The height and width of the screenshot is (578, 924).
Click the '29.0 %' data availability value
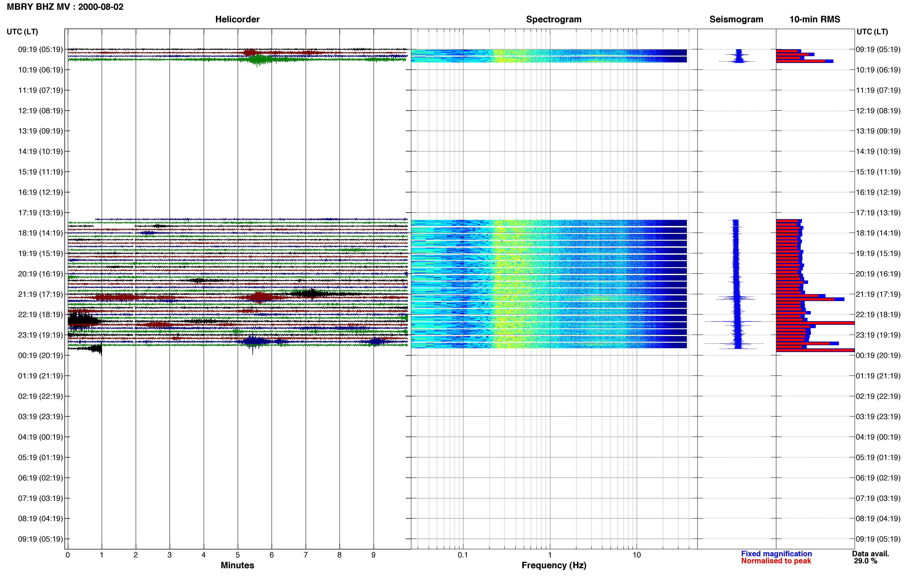tap(865, 561)
